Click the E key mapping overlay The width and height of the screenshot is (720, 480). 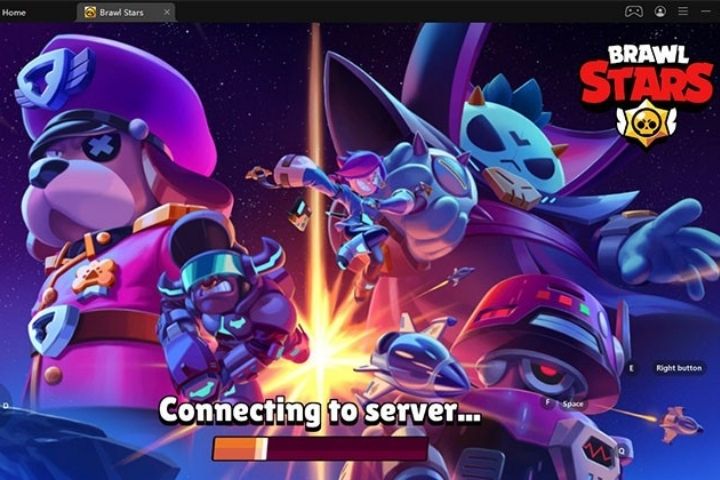[631, 368]
